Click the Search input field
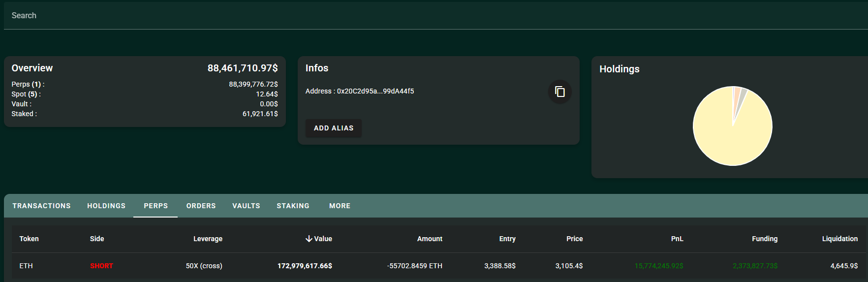The image size is (868, 282). click(433, 16)
